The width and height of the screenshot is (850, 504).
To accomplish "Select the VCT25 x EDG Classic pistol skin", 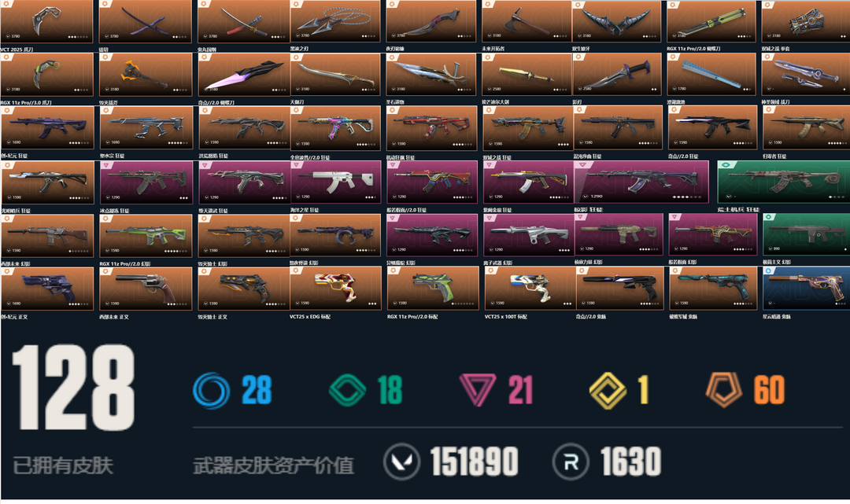I will tap(335, 288).
